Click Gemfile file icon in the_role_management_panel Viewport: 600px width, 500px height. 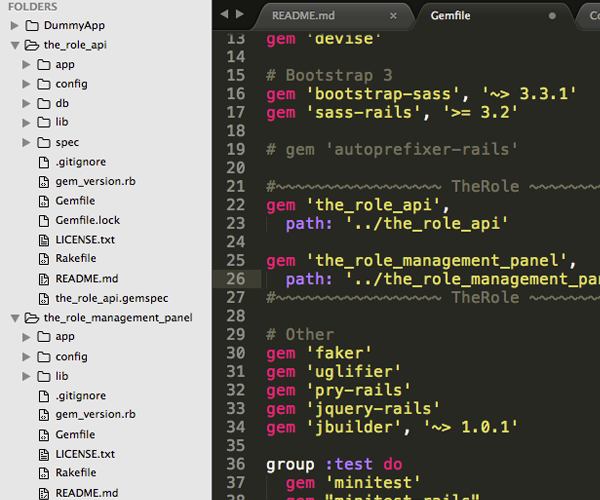click(x=44, y=435)
